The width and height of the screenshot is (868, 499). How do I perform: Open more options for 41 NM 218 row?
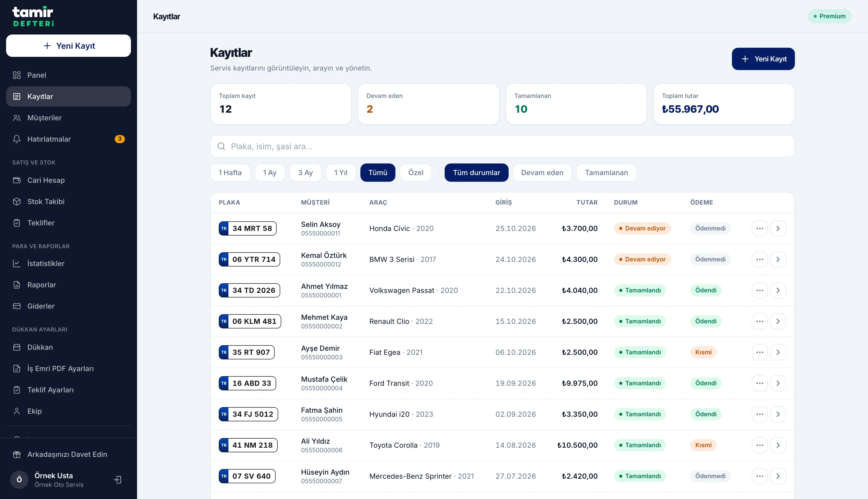coord(760,445)
